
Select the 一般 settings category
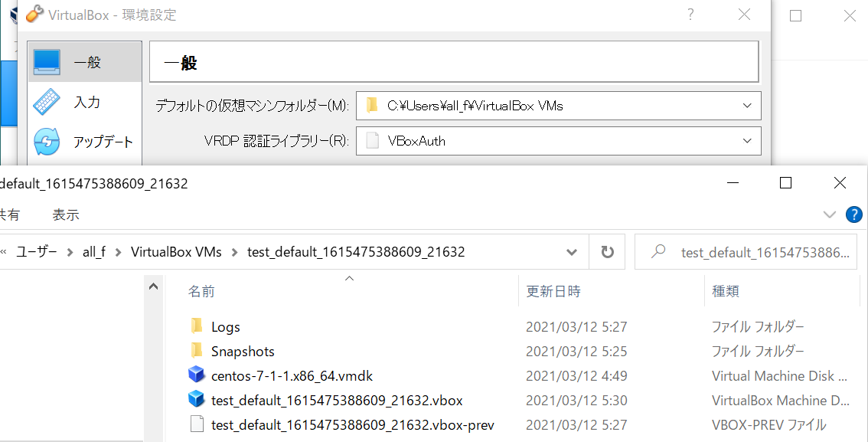click(x=85, y=62)
